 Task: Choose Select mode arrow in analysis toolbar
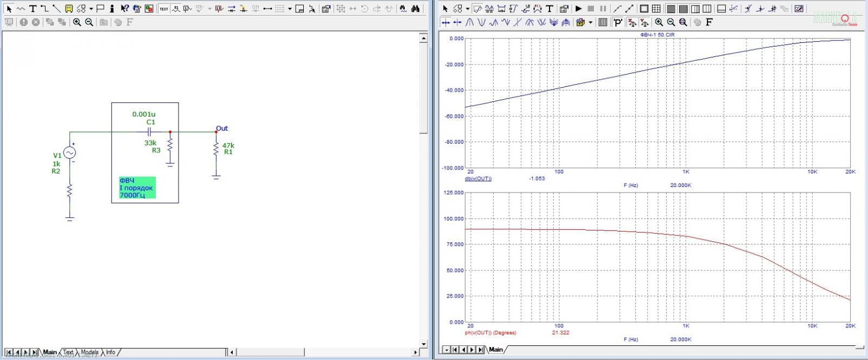pos(445,9)
